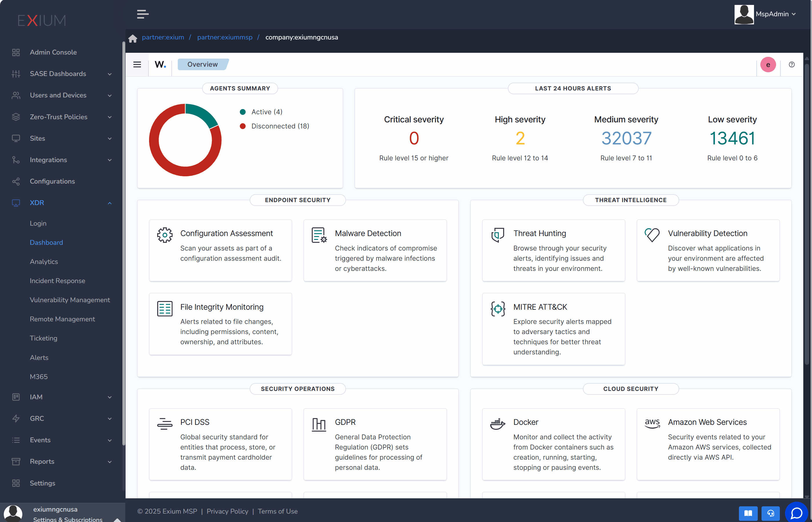
Task: Toggle the Disconnected agents legend item
Action: pos(275,126)
